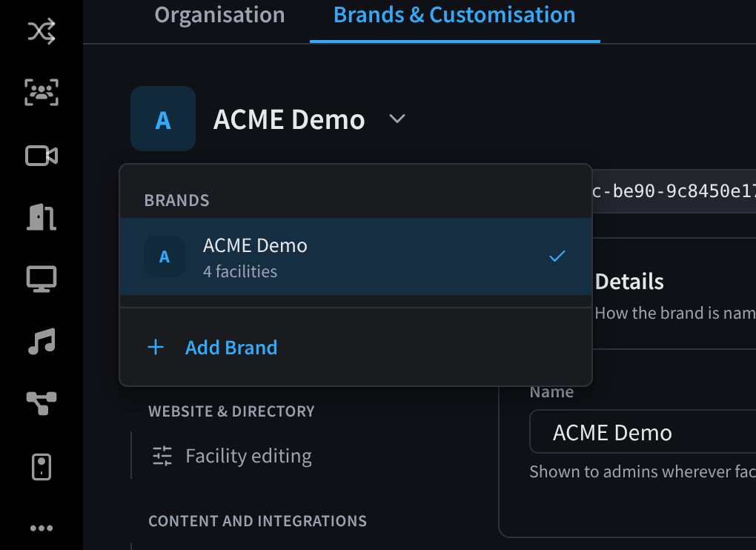
Task: Switch to the Organisation tab
Action: 219,15
